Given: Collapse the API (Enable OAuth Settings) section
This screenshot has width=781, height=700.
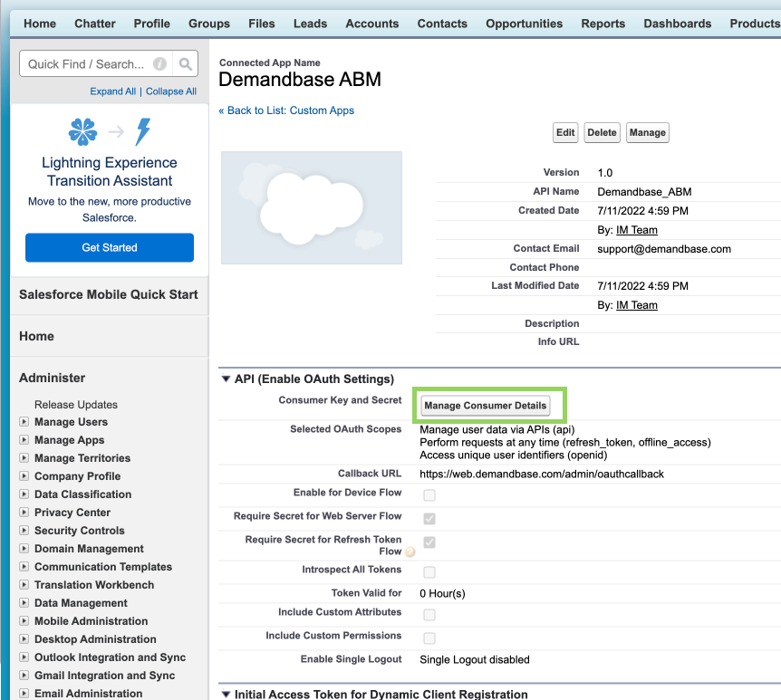Looking at the screenshot, I should point(226,379).
